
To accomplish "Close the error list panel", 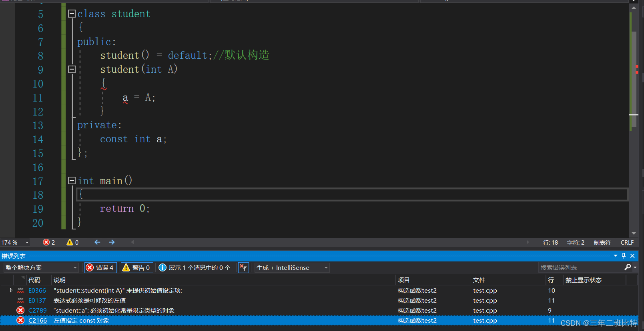I will tap(632, 256).
